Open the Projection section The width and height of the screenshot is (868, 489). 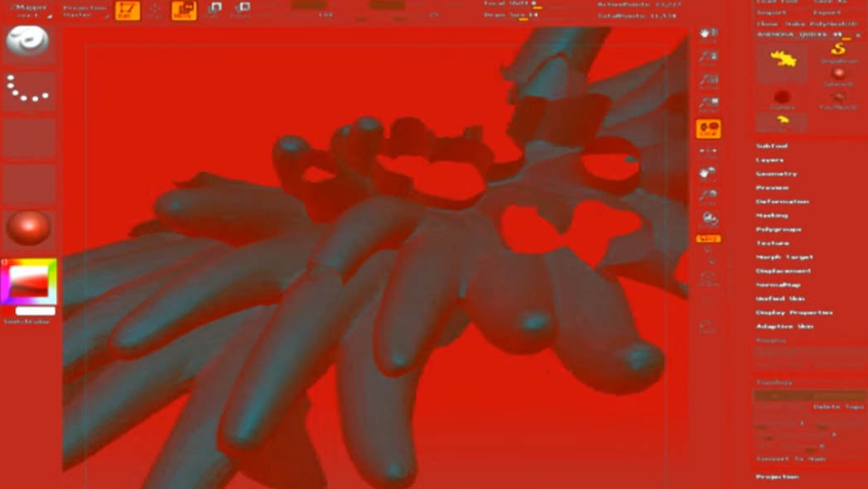777,477
